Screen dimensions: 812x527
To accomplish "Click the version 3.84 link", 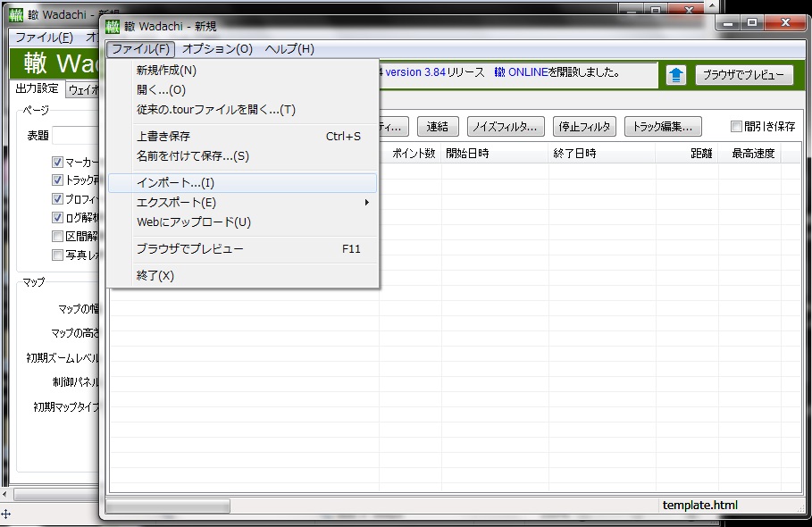I will [x=415, y=72].
